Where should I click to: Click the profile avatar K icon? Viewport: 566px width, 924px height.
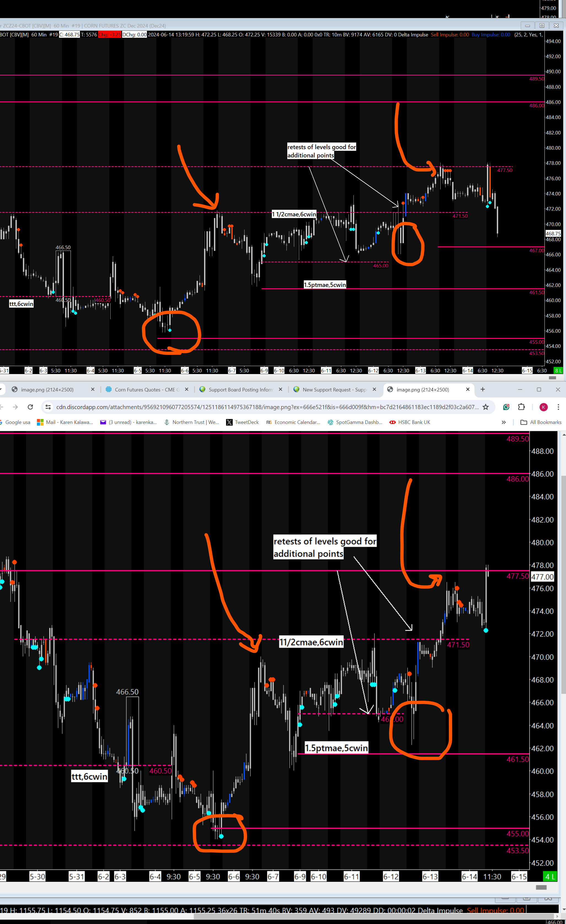click(543, 407)
